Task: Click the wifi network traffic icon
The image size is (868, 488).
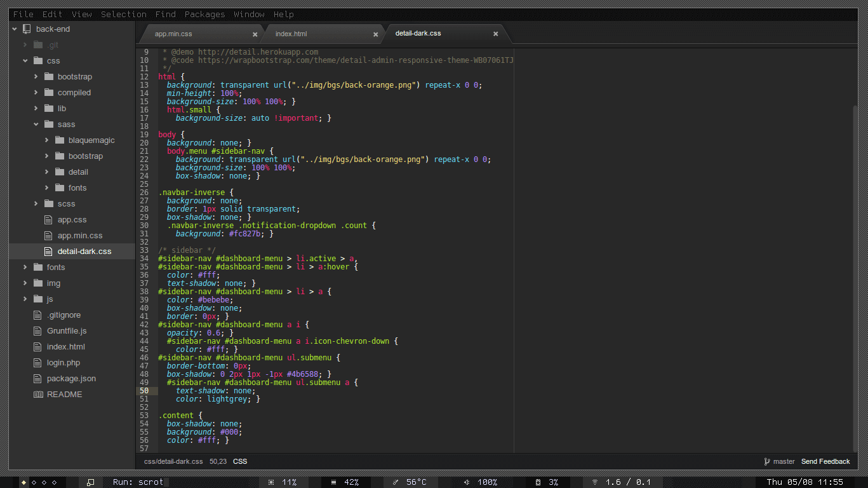Action: 594,482
